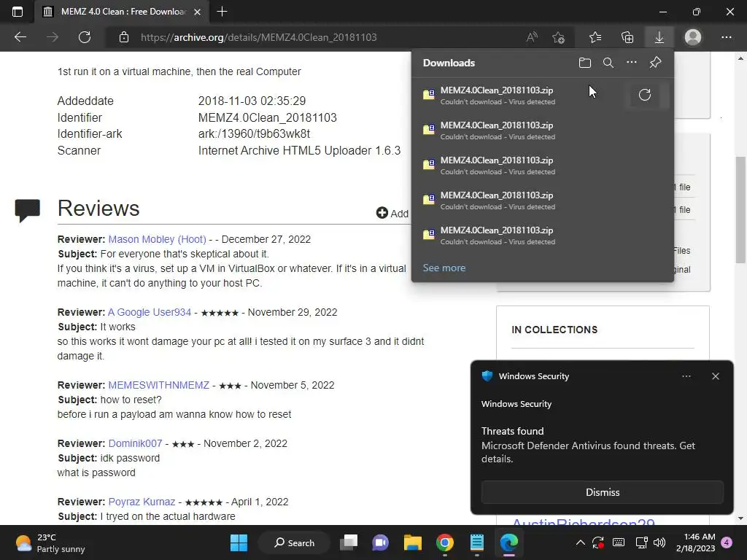The height and width of the screenshot is (560, 747).
Task: Open More options in Downloads panel
Action: point(632,63)
